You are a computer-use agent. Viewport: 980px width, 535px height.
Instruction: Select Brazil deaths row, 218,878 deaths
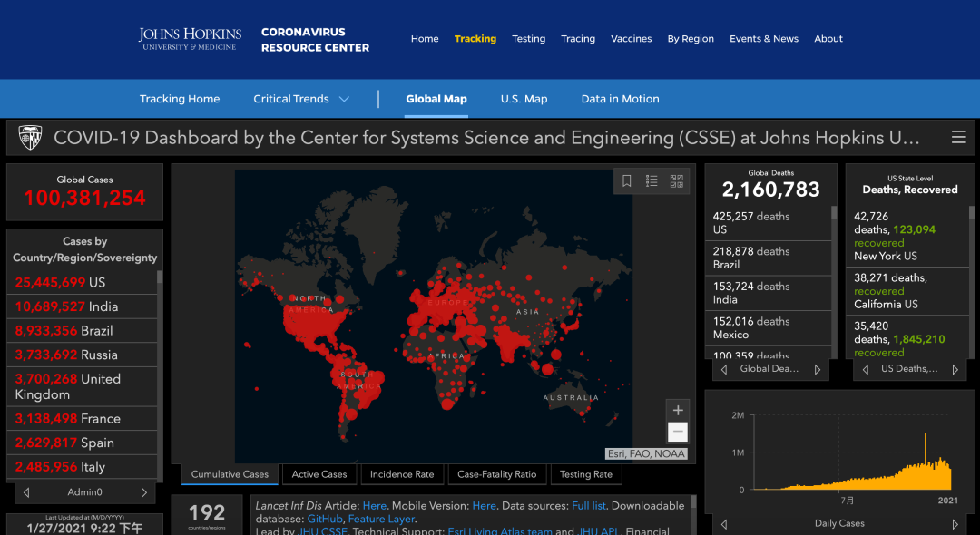[770, 258]
